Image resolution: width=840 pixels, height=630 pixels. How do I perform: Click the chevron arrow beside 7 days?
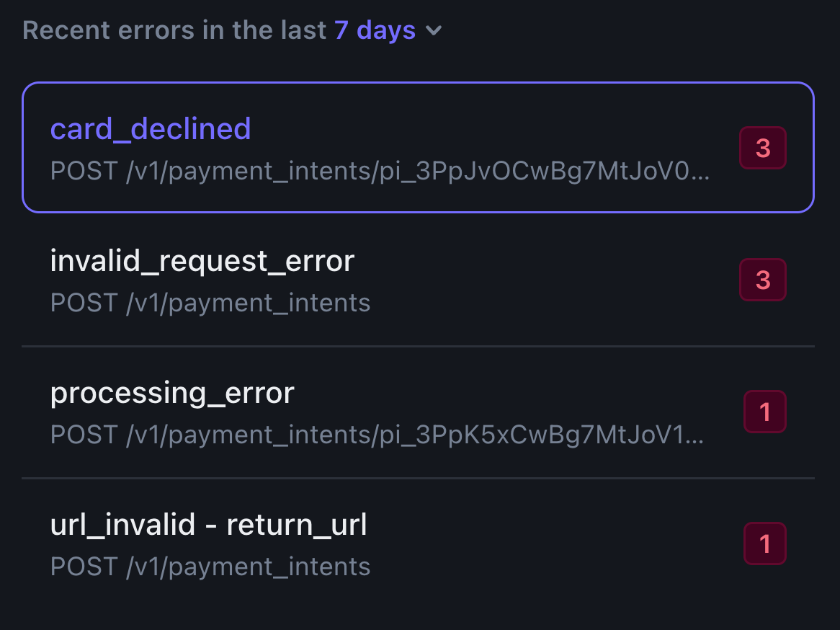(x=434, y=31)
